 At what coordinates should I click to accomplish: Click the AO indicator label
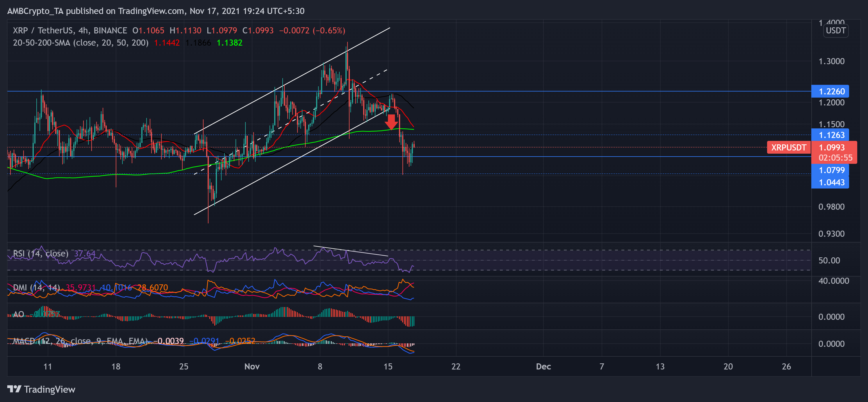click(x=18, y=314)
